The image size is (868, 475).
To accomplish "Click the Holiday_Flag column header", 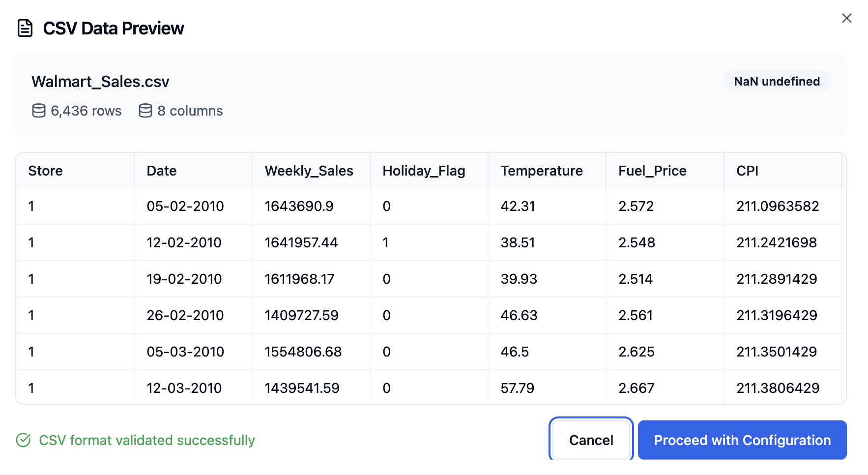I will point(424,171).
